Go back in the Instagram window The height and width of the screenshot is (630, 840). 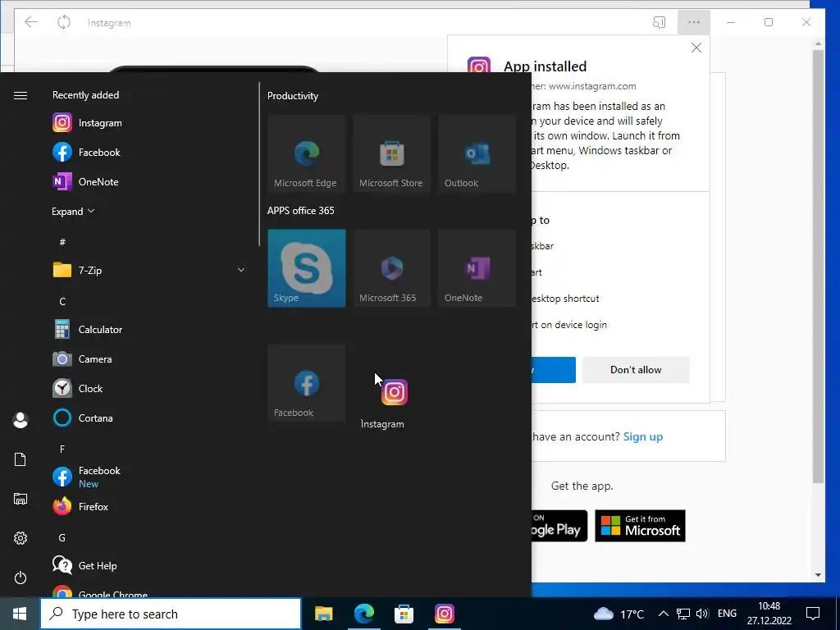point(31,22)
